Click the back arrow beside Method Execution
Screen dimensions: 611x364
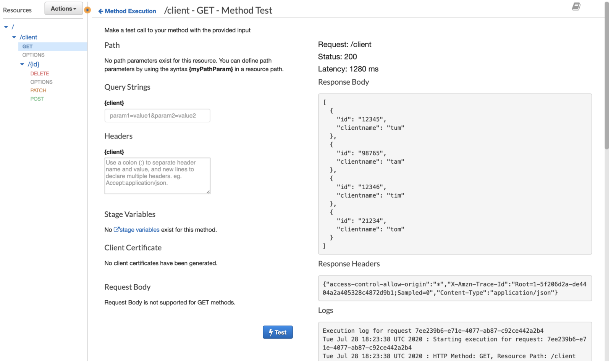point(100,11)
